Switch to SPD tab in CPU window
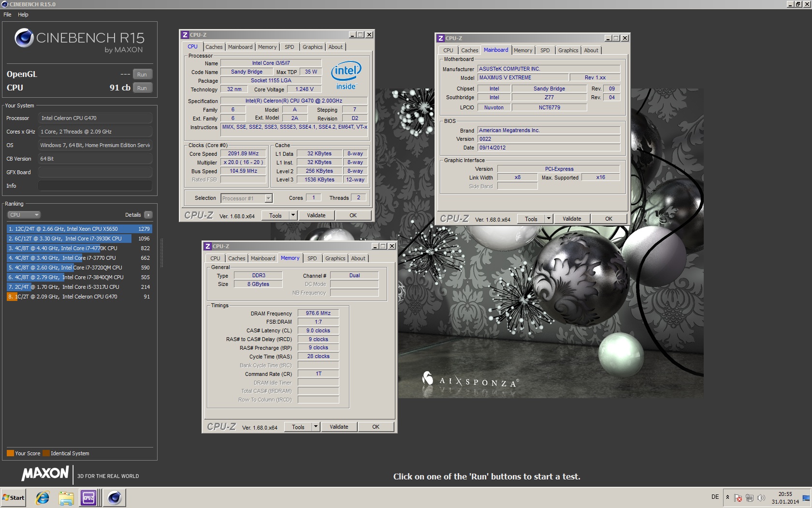The width and height of the screenshot is (812, 508). click(290, 47)
